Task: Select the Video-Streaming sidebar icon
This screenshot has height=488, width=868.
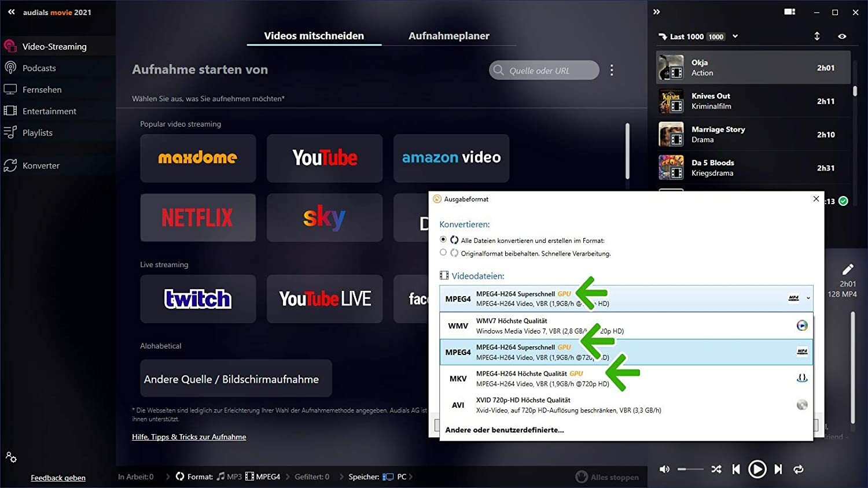Action: (x=10, y=46)
